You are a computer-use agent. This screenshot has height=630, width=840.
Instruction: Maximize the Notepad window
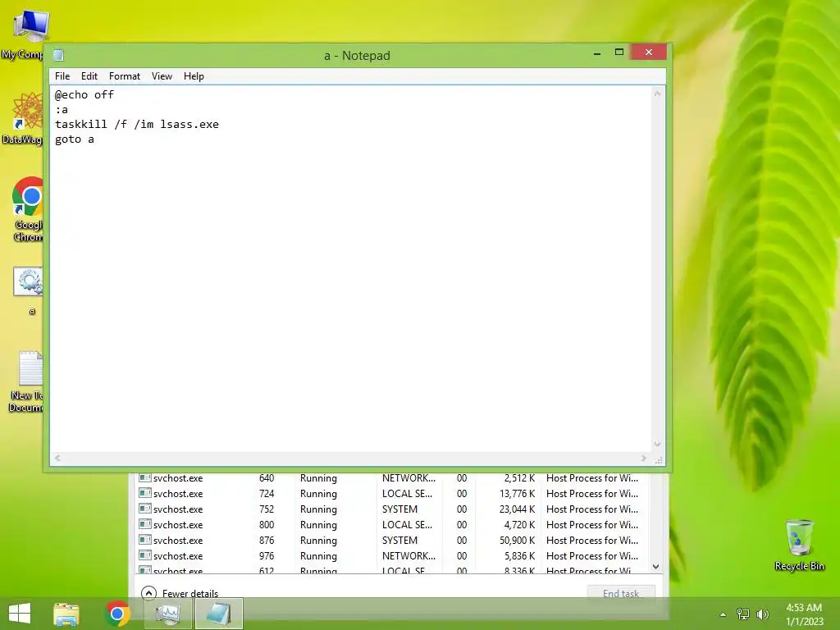pyautogui.click(x=619, y=52)
